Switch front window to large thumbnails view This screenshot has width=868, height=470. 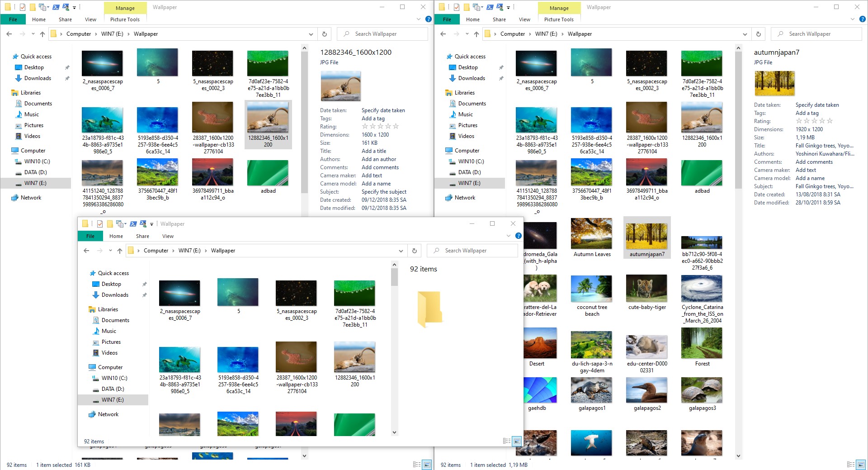point(517,441)
